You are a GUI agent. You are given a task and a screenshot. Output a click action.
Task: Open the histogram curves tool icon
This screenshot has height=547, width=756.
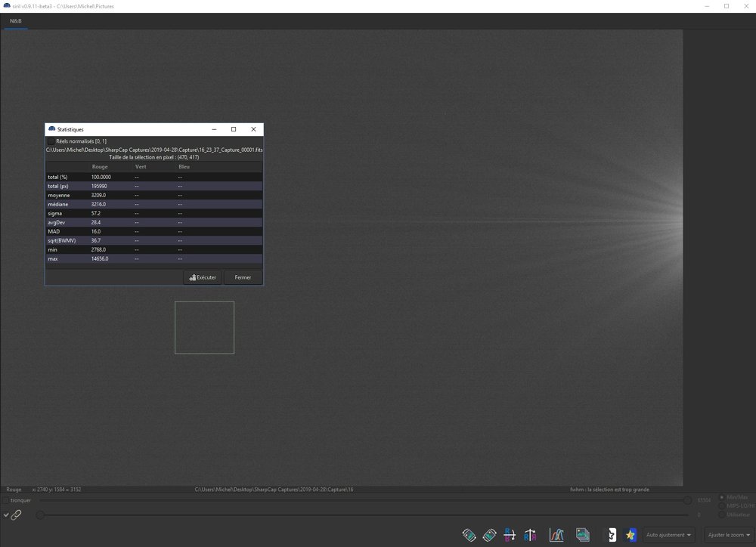pos(556,535)
